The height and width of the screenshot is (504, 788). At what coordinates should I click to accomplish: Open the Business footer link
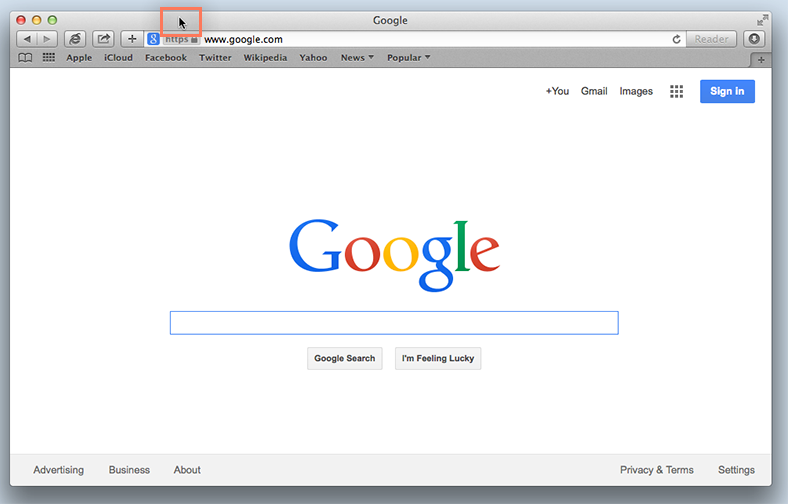pyautogui.click(x=129, y=470)
